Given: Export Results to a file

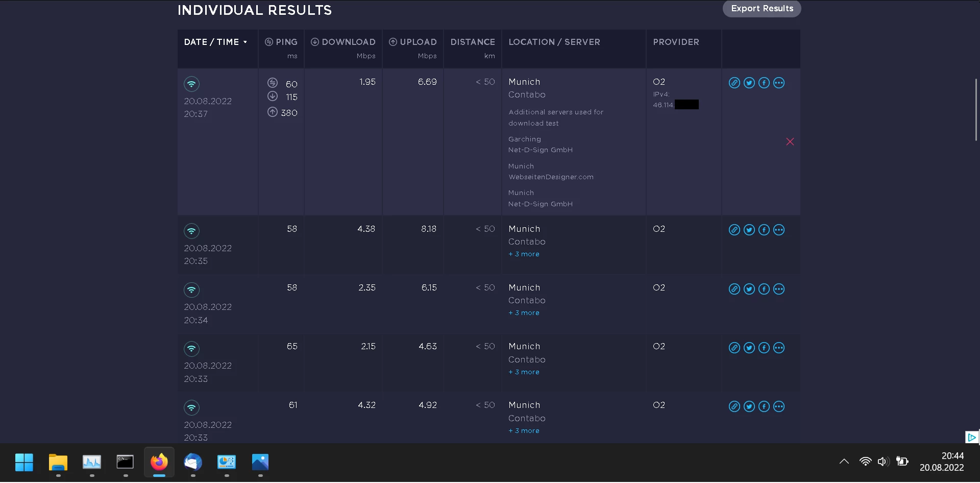Looking at the screenshot, I should tap(762, 9).
